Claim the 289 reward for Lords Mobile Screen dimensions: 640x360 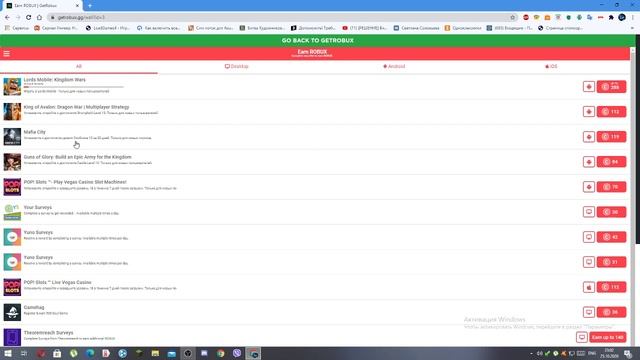611,87
